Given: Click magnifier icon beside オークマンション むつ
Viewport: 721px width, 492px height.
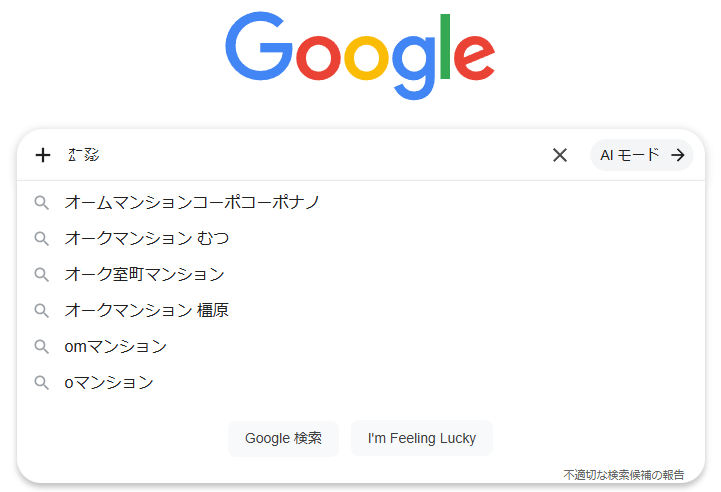Looking at the screenshot, I should [42, 238].
